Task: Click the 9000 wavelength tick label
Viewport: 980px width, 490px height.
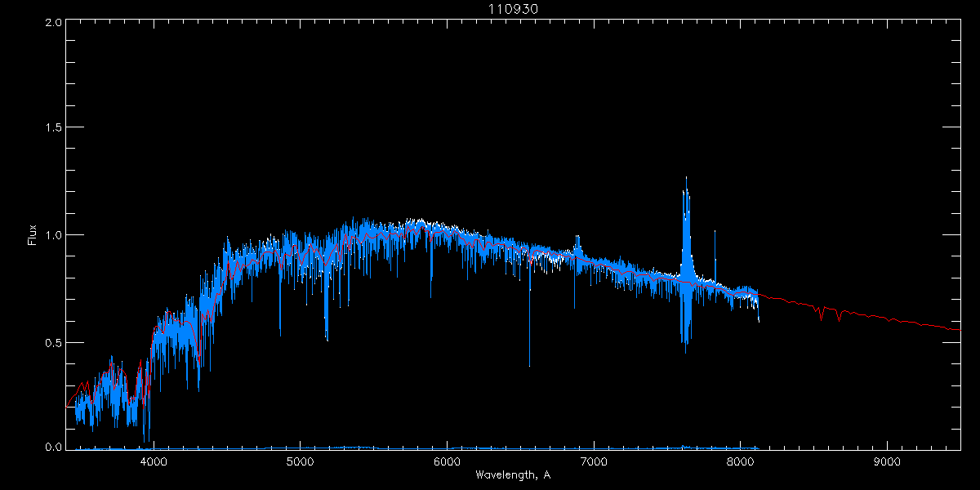Action: coord(887,461)
